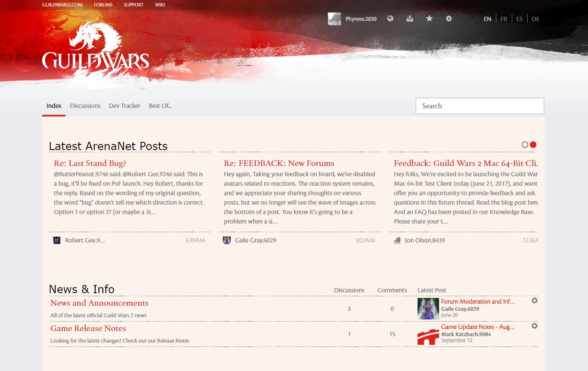Viewport: 588px width, 371px height.
Task: Open Robert Gee.9... author link
Action: 85,240
